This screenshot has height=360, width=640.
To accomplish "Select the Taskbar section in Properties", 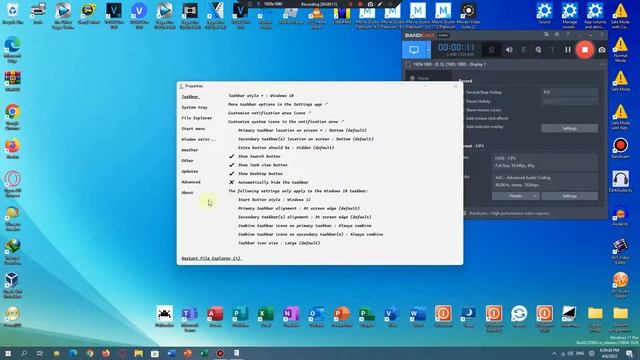I will point(190,97).
